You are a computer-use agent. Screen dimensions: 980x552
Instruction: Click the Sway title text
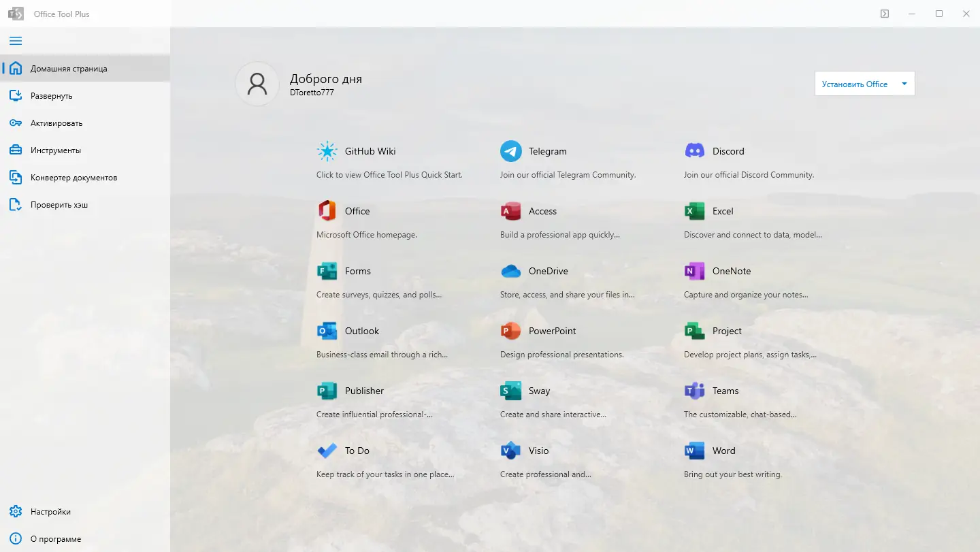click(540, 391)
